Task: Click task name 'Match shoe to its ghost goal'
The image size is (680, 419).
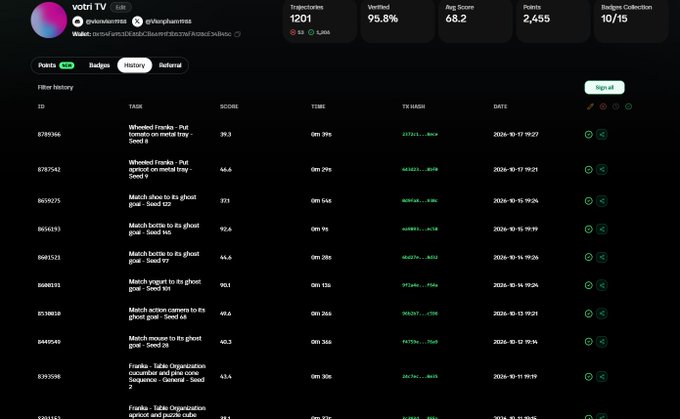Action: pyautogui.click(x=162, y=200)
